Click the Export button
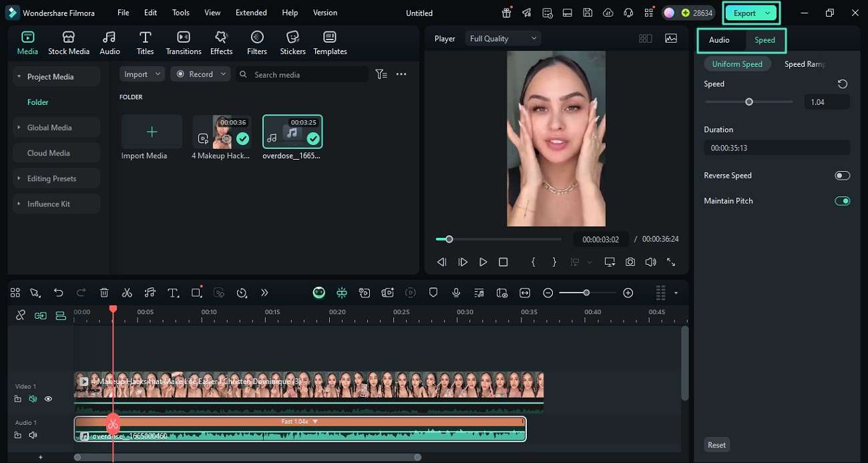868x463 pixels. click(751, 13)
